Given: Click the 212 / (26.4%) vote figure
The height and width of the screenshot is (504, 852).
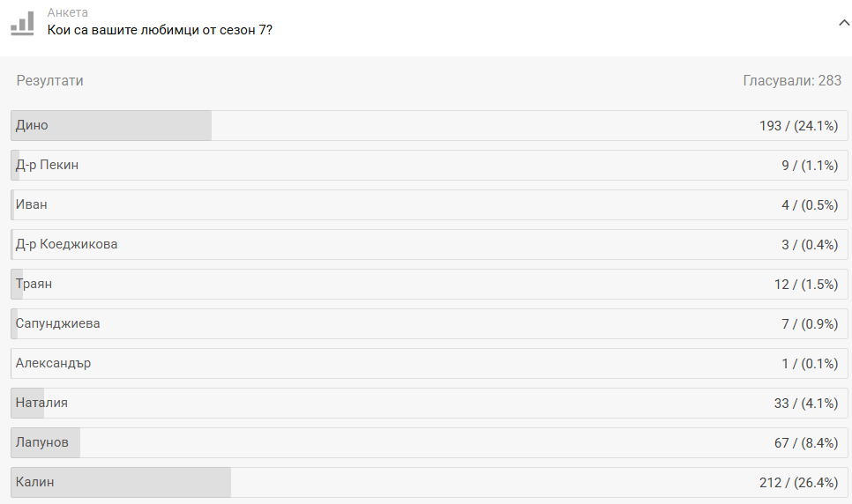Looking at the screenshot, I should 797,483.
